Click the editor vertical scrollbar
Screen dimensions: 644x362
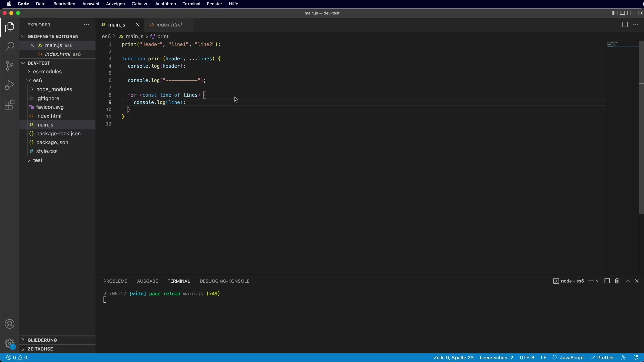click(641, 127)
